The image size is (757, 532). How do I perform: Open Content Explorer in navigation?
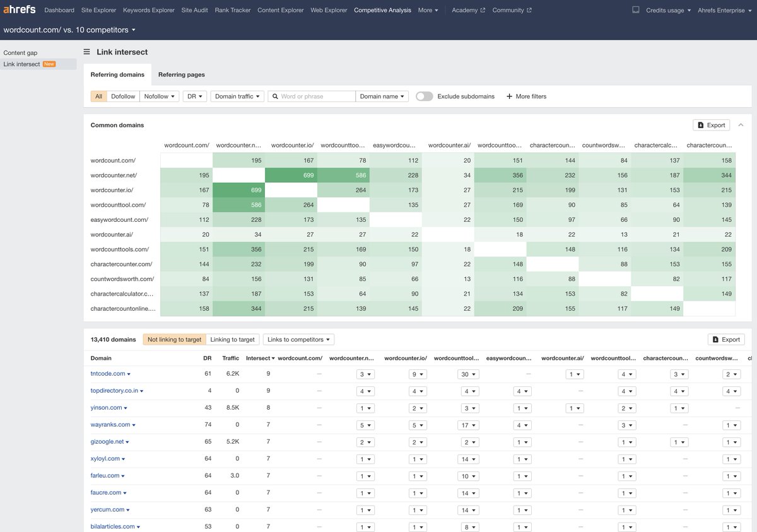click(280, 10)
